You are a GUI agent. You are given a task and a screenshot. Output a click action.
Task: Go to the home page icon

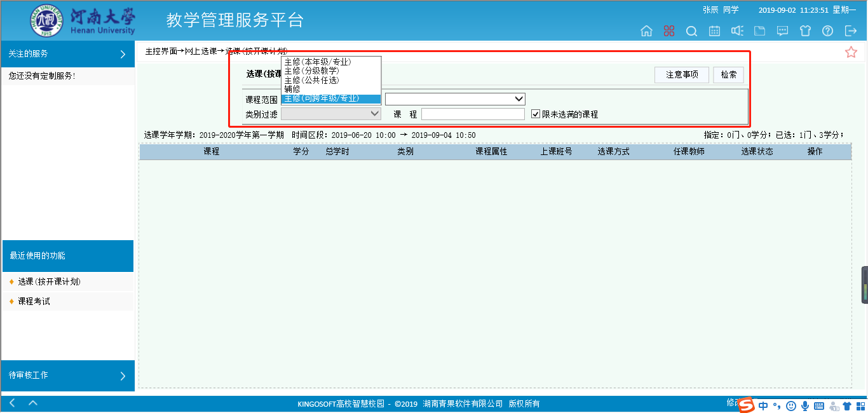click(x=646, y=31)
